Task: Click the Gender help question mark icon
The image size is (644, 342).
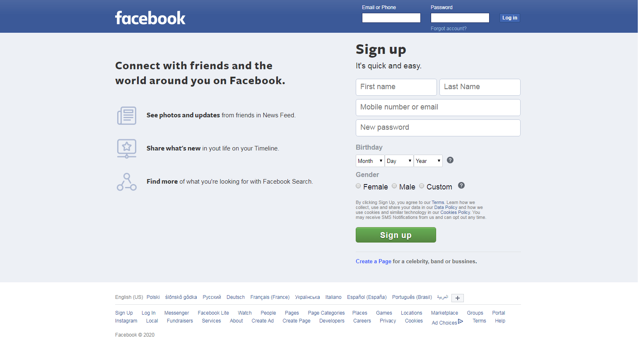Action: [x=461, y=185]
